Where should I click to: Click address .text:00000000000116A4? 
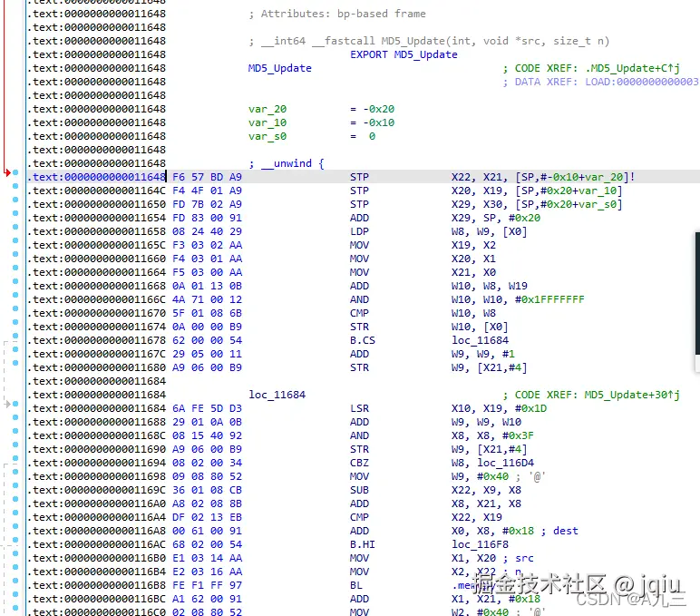pyautogui.click(x=96, y=517)
